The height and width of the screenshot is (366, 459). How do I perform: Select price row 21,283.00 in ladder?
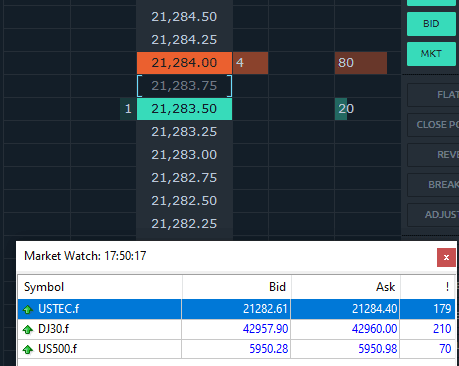point(184,155)
